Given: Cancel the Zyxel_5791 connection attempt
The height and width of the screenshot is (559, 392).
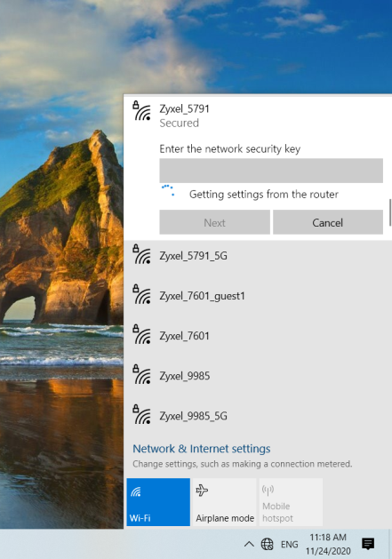Looking at the screenshot, I should click(328, 222).
